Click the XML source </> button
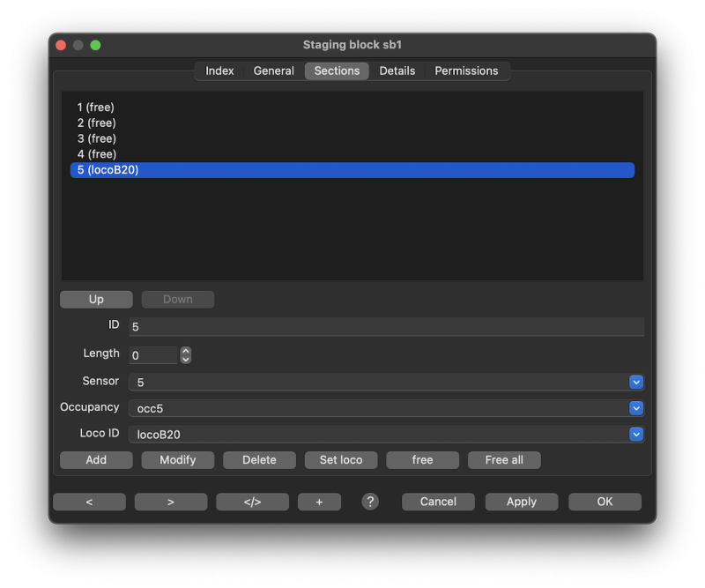The height and width of the screenshot is (588, 705). [x=252, y=502]
